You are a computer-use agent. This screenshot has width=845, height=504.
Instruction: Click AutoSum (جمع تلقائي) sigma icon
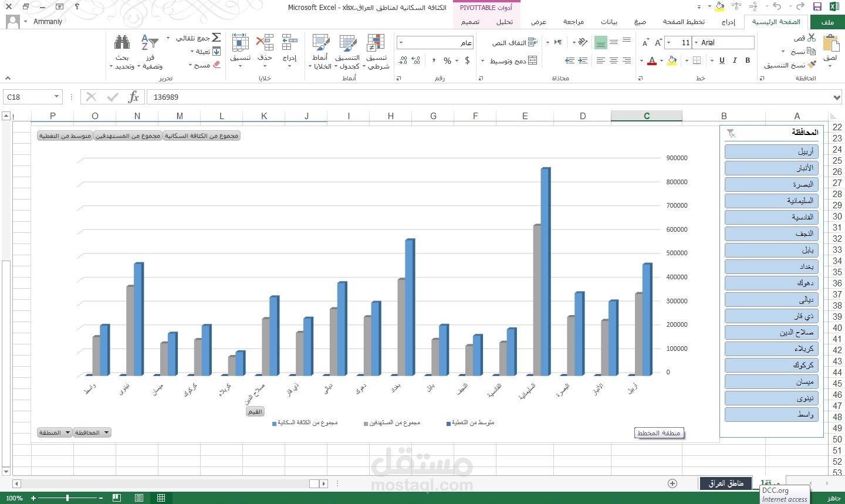coord(216,38)
